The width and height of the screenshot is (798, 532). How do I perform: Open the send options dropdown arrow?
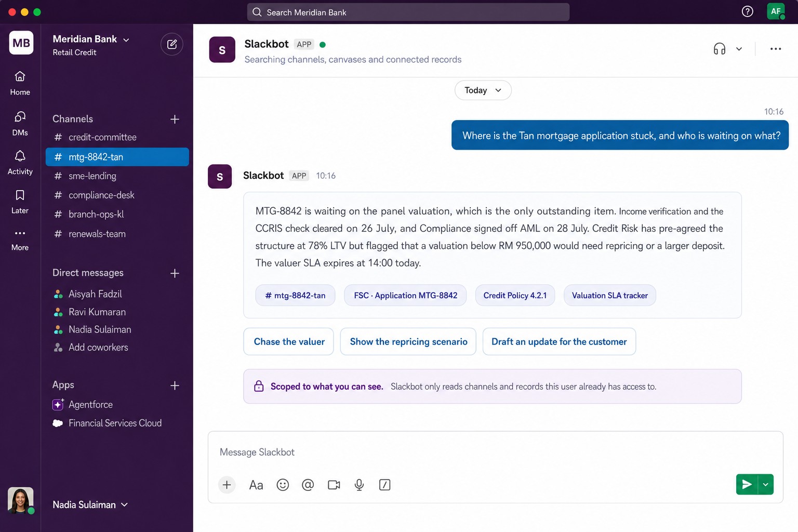pyautogui.click(x=766, y=484)
